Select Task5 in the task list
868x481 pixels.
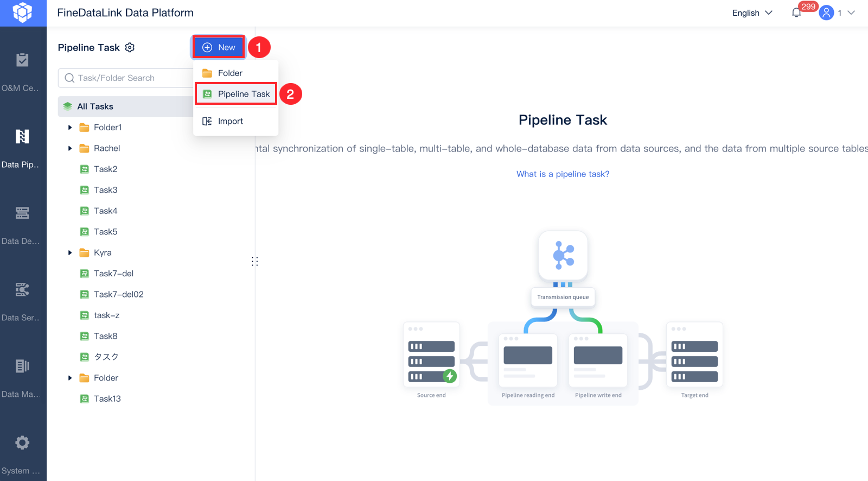105,232
